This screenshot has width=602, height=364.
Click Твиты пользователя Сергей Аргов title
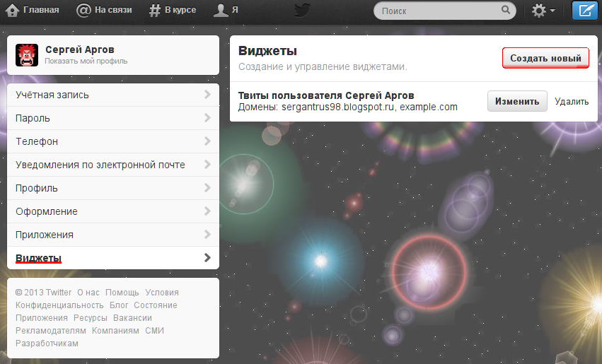click(326, 95)
